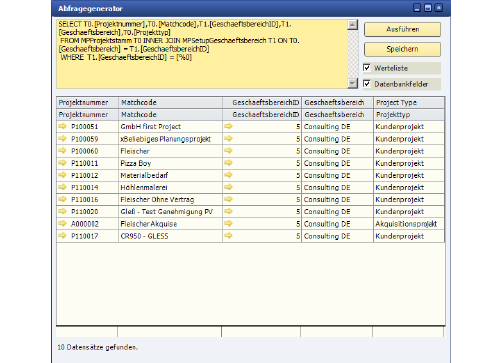Image resolution: width=502 pixels, height=363 pixels.
Task: Follow GeschaeftsbereichID arrow in Fleischer row
Action: point(228,151)
